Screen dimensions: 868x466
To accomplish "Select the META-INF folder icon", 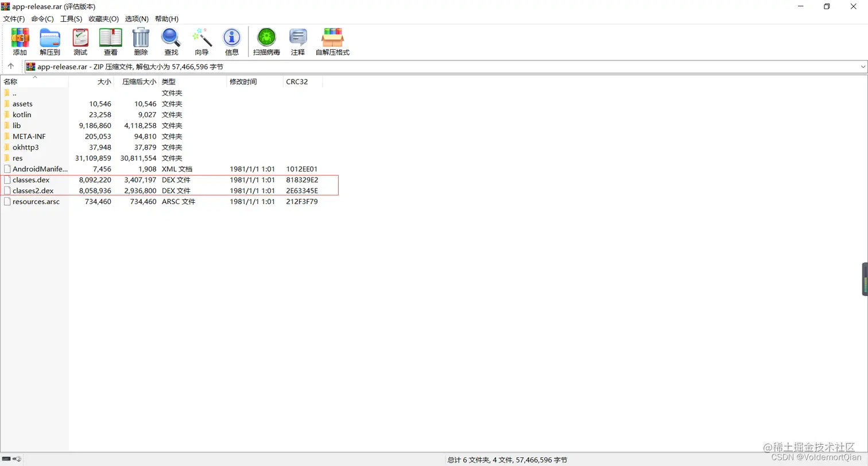I will [x=7, y=136].
